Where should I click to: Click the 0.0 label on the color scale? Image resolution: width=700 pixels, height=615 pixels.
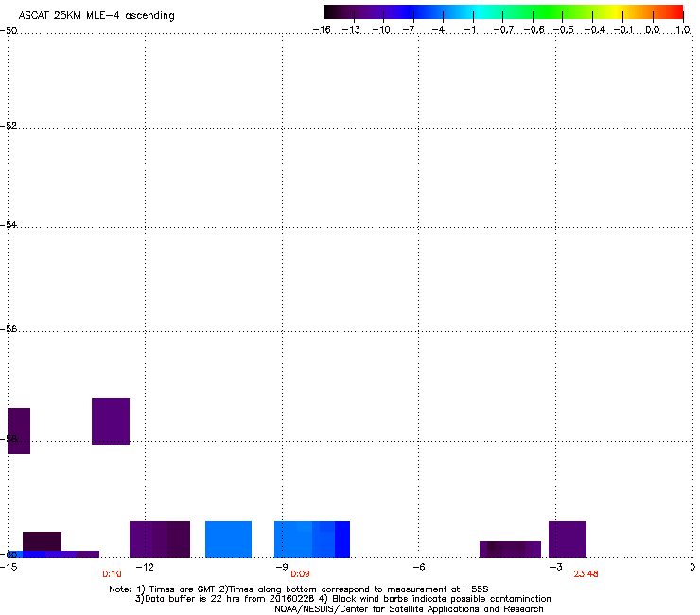653,30
